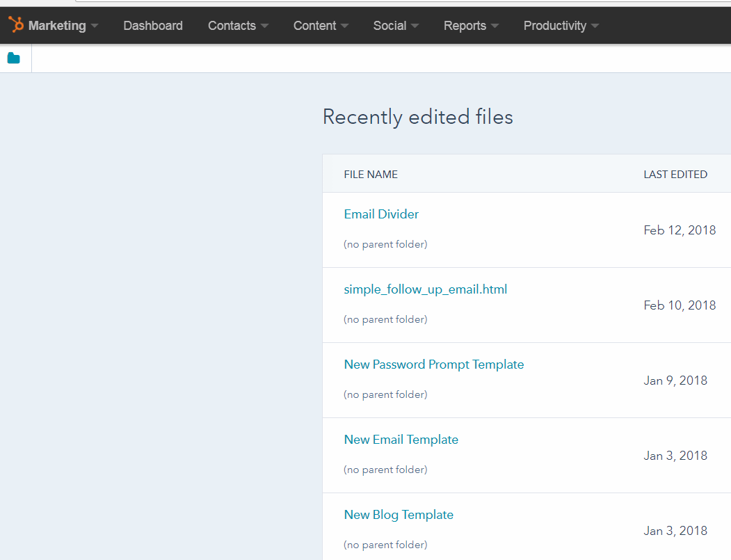This screenshot has width=731, height=560.
Task: Expand the Reports dropdown arrow
Action: point(495,26)
